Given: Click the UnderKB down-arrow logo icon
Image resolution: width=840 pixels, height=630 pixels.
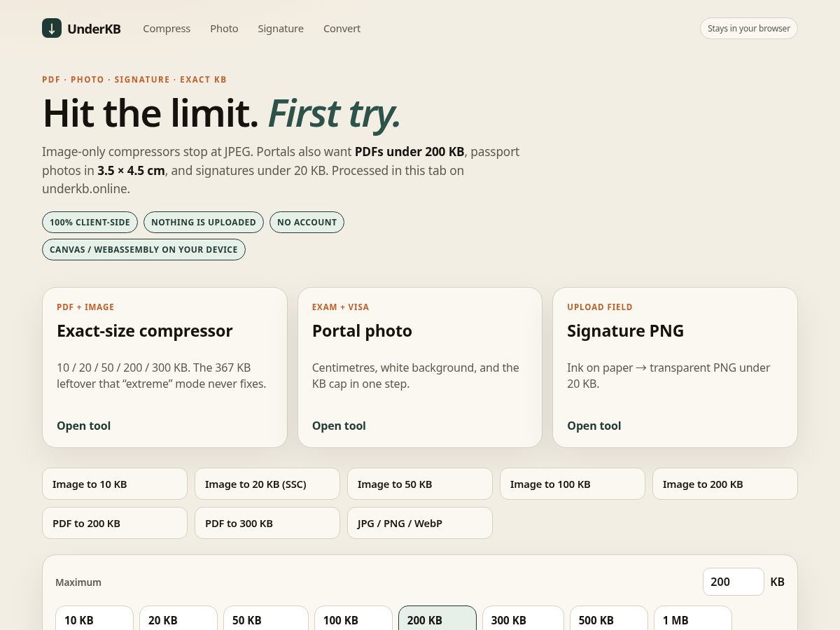Looking at the screenshot, I should [52, 28].
